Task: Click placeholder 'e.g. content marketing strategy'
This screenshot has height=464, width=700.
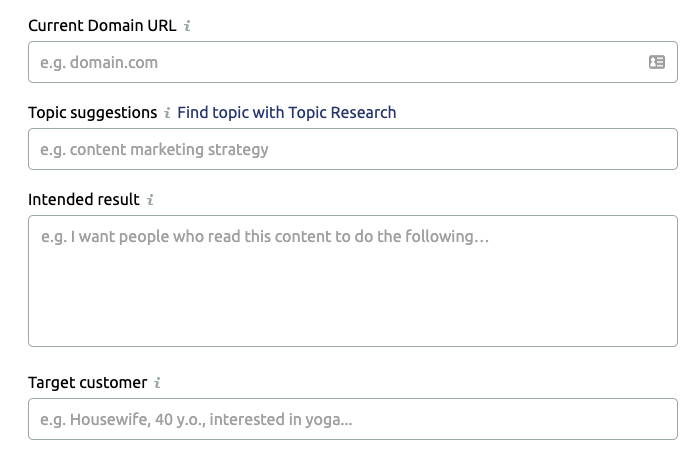Action: point(154,150)
